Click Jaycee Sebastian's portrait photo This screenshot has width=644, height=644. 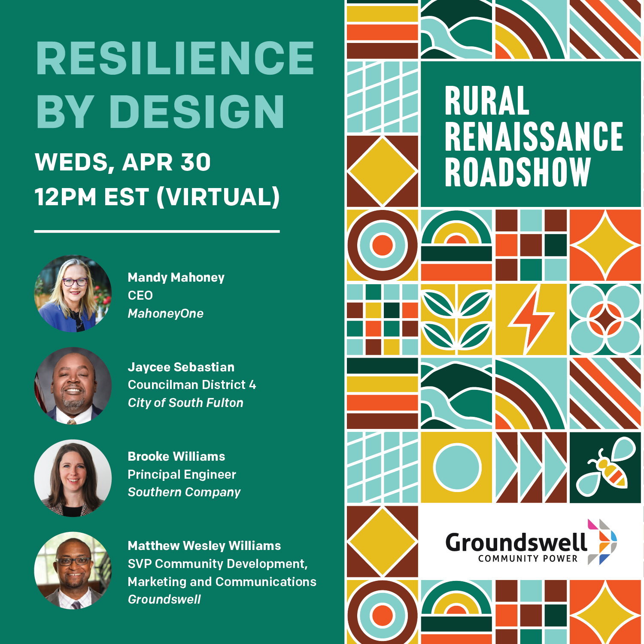[x=73, y=386]
